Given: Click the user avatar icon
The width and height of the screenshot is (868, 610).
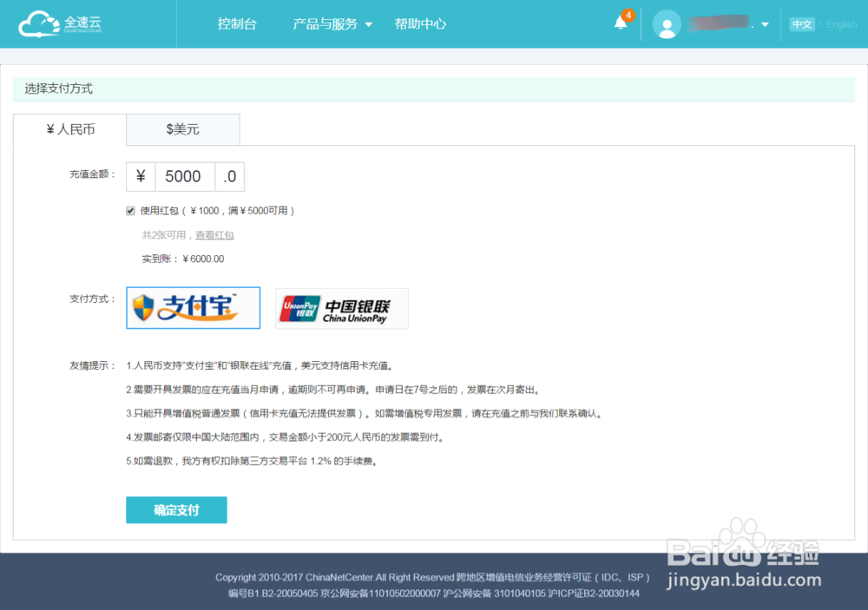Looking at the screenshot, I should 667,23.
